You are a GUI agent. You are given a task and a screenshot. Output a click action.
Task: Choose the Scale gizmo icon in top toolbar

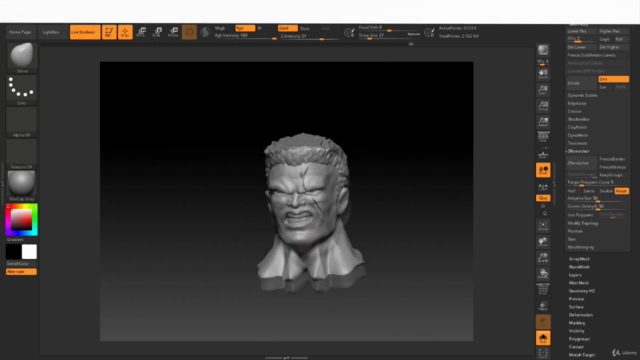tap(157, 32)
